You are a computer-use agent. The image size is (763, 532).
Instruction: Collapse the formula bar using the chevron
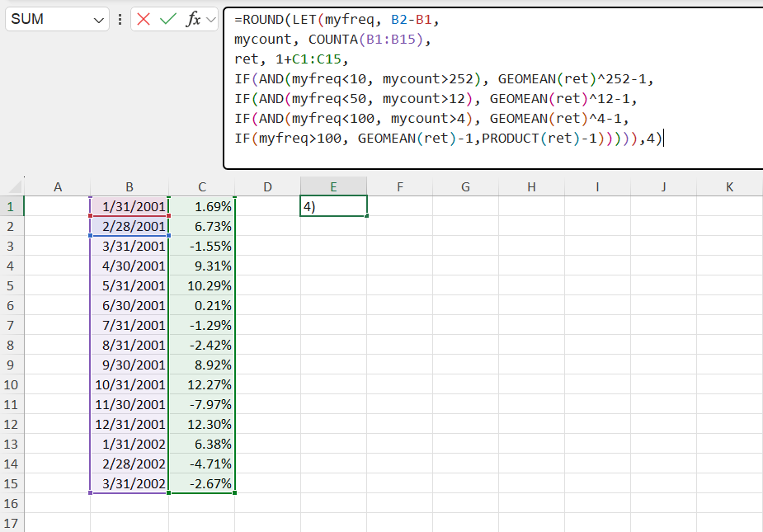pos(211,19)
